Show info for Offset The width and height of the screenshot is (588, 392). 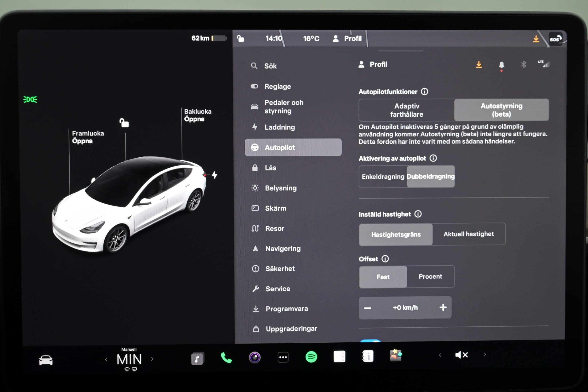tap(385, 259)
